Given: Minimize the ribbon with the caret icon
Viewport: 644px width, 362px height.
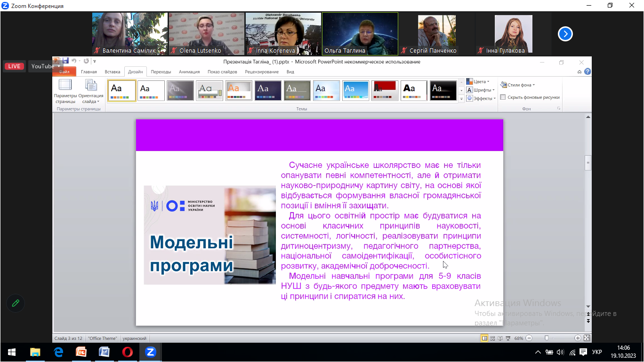Looking at the screenshot, I should click(580, 72).
